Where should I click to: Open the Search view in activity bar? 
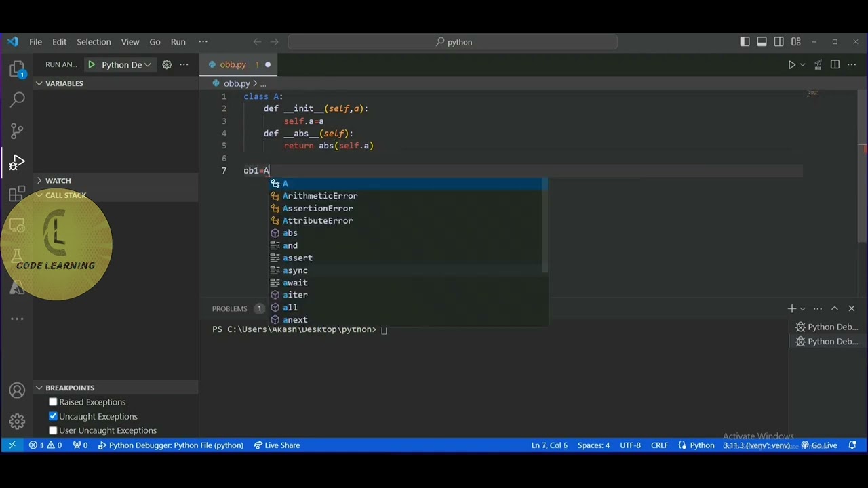17,100
